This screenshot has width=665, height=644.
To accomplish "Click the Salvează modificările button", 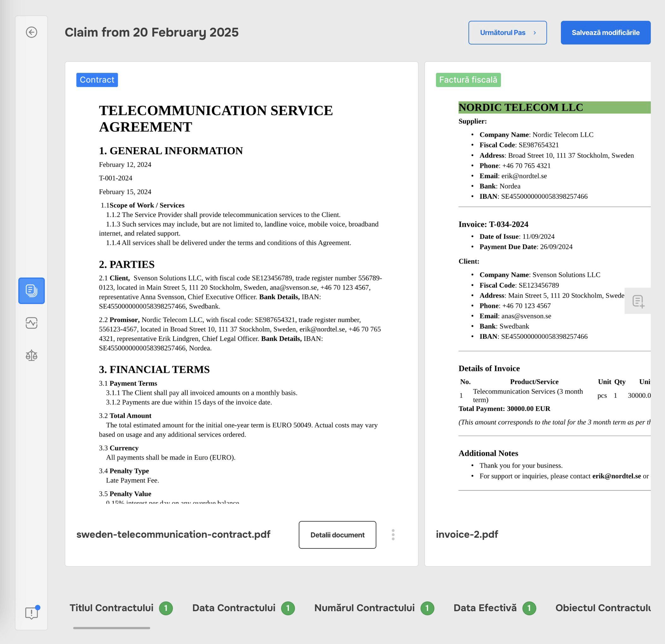I will coord(605,32).
